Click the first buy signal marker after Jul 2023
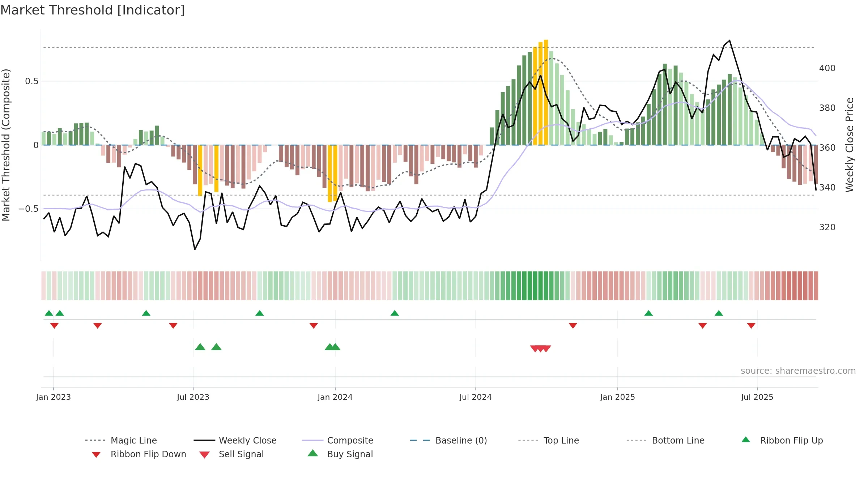Image resolution: width=868 pixels, height=488 pixels. (x=200, y=347)
